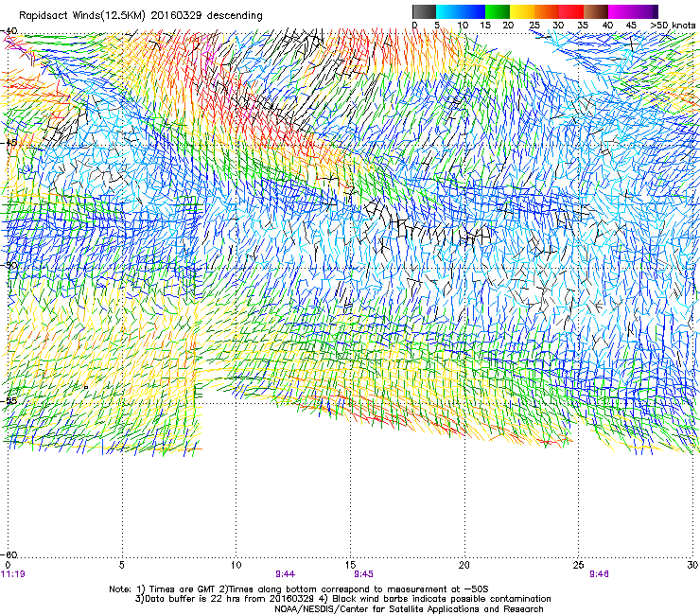Screen dimensions: 700x615
Task: Click the brown 35-40 knots color segment
Action: (596, 11)
